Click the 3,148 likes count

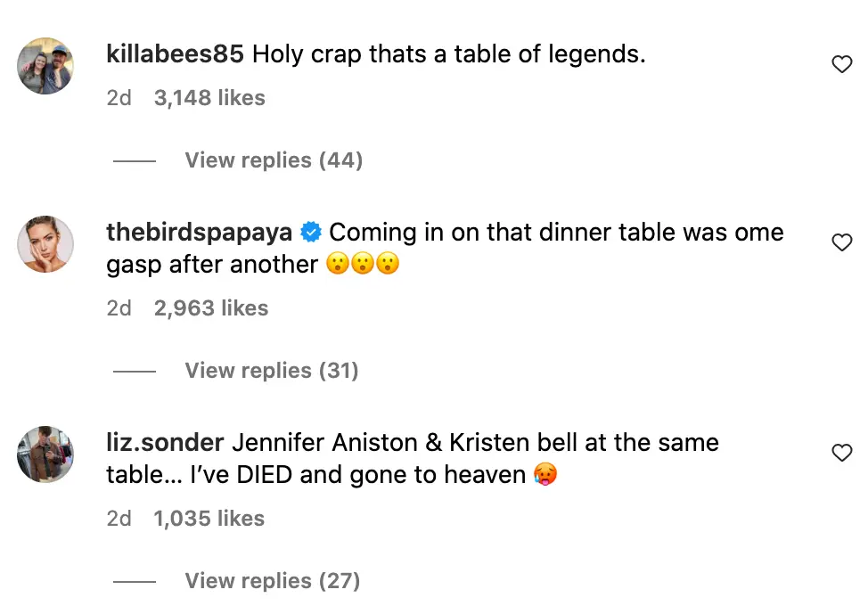209,98
